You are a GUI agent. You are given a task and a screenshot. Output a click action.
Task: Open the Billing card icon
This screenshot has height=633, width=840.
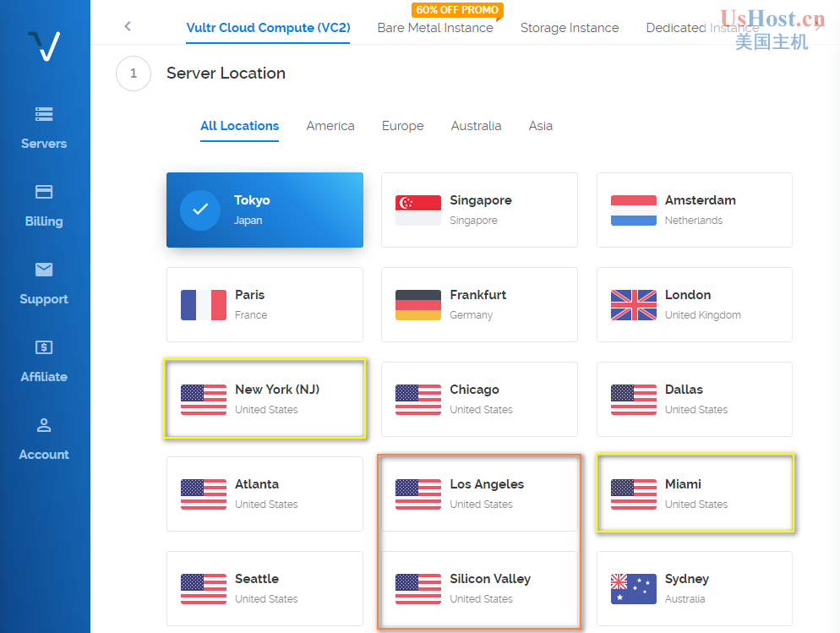click(x=44, y=192)
